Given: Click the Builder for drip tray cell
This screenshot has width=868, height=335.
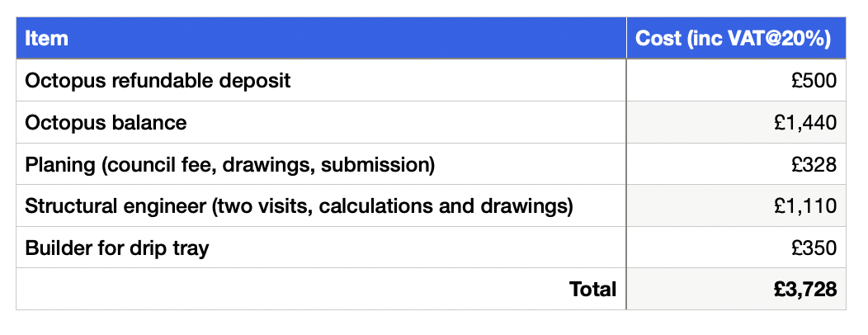Looking at the screenshot, I should tap(321, 247).
